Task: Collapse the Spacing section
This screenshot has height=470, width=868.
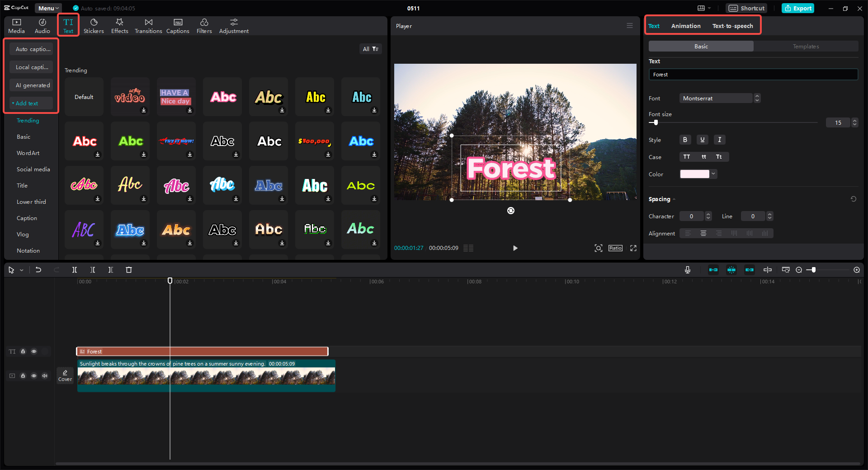Action: (x=674, y=199)
